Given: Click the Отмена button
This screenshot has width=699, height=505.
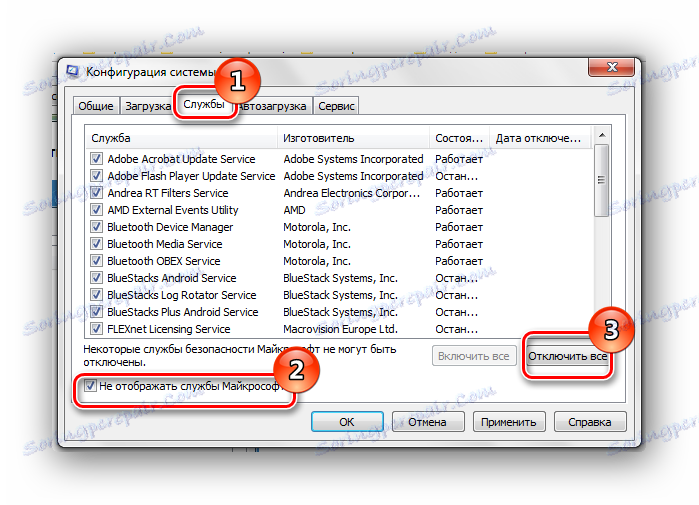Looking at the screenshot, I should pyautogui.click(x=428, y=422).
